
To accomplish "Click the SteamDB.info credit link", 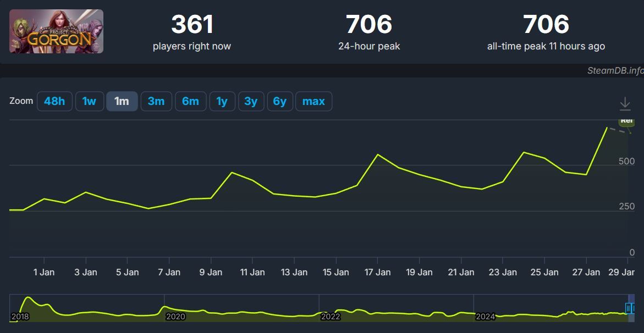I will point(615,70).
